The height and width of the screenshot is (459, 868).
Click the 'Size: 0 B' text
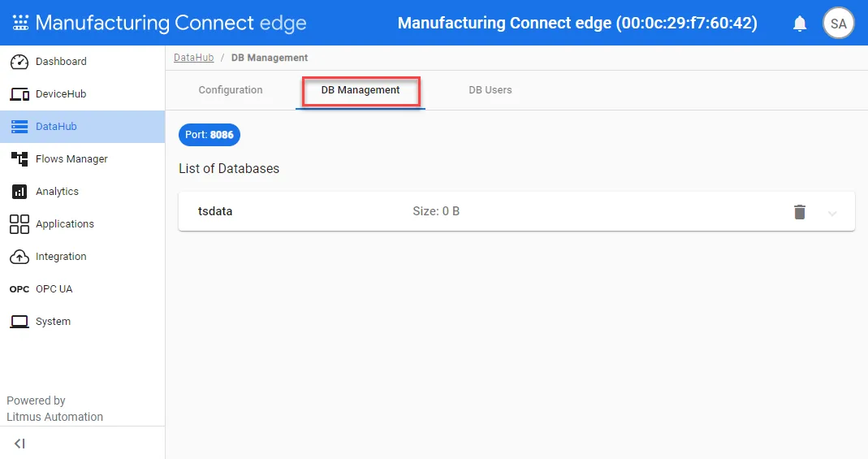pos(436,211)
